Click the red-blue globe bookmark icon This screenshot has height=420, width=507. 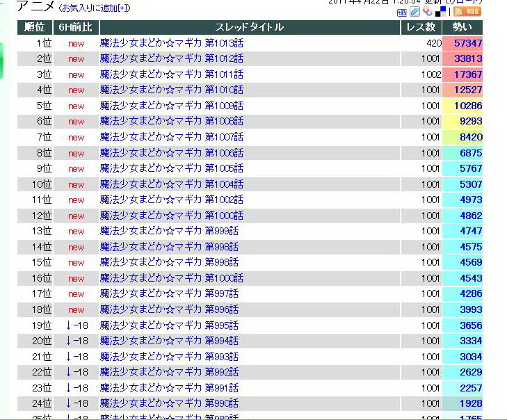click(x=427, y=12)
